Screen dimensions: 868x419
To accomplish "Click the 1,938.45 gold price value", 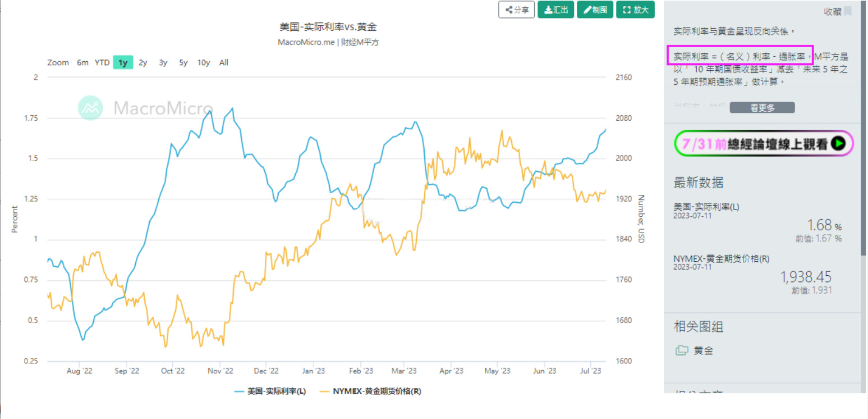I will click(x=806, y=277).
